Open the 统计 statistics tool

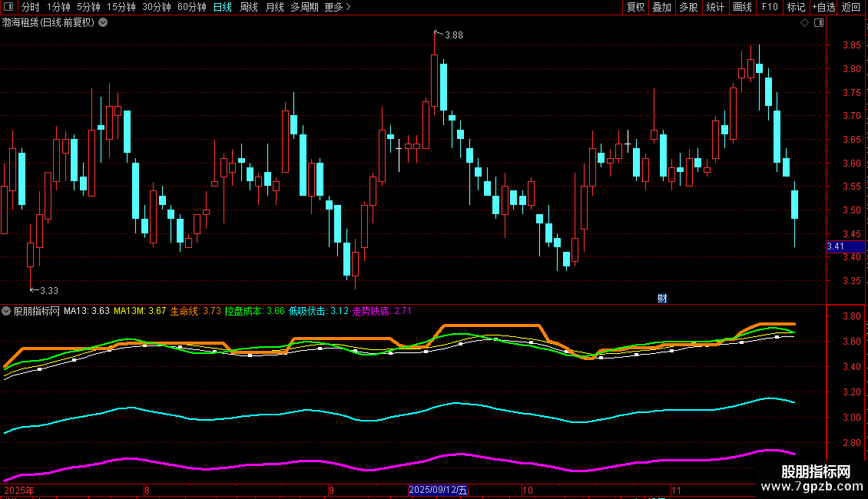pos(715,7)
